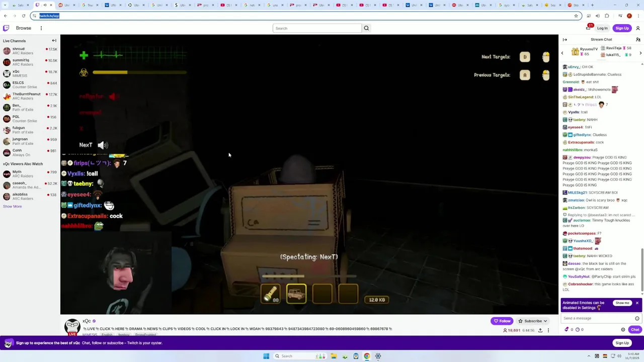Open PGL Counter-Strike channel

pos(30,119)
